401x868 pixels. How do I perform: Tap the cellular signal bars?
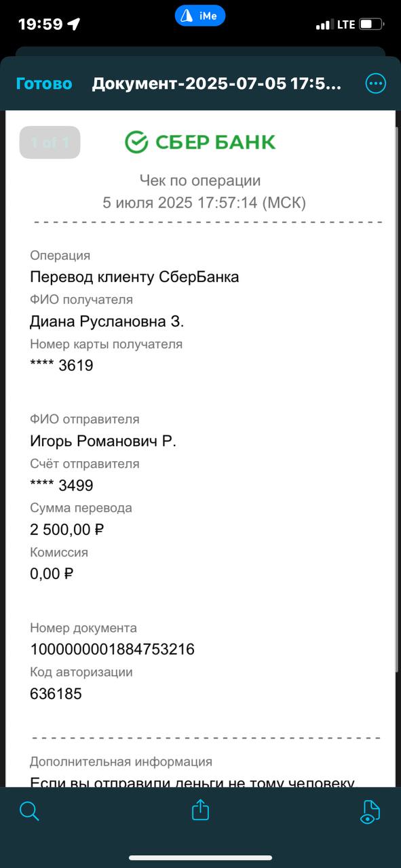tap(324, 25)
